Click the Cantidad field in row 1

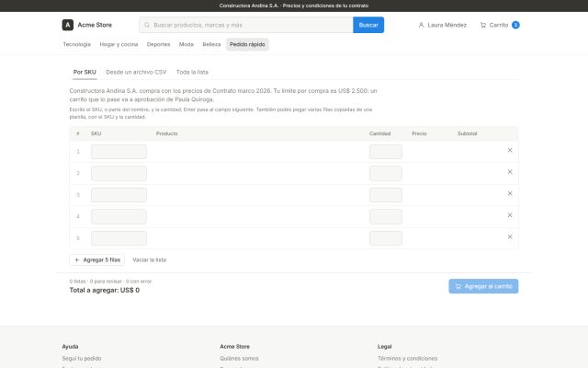(x=386, y=152)
